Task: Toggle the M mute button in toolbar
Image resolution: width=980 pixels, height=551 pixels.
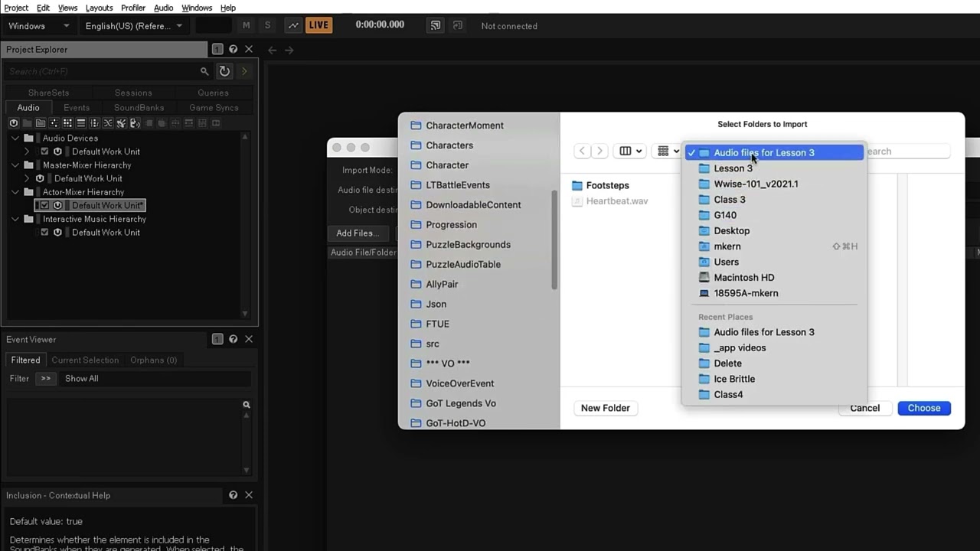Action: coord(246,25)
